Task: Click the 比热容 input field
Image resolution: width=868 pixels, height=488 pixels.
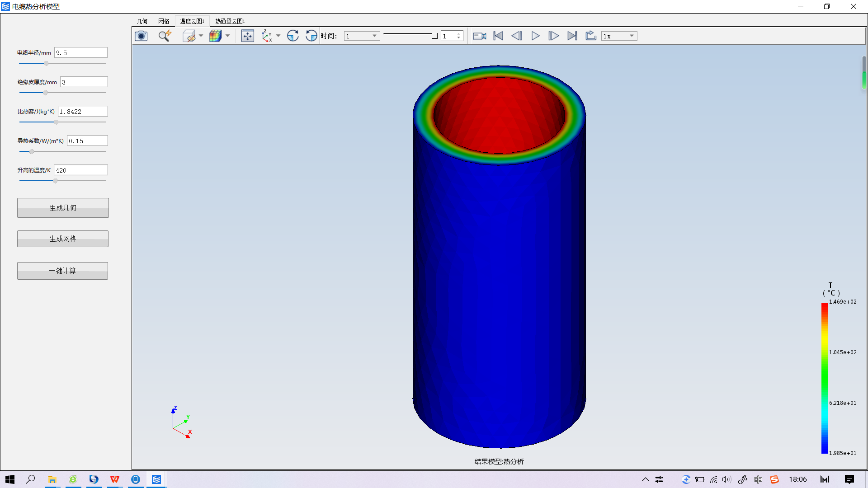Action: [83, 111]
